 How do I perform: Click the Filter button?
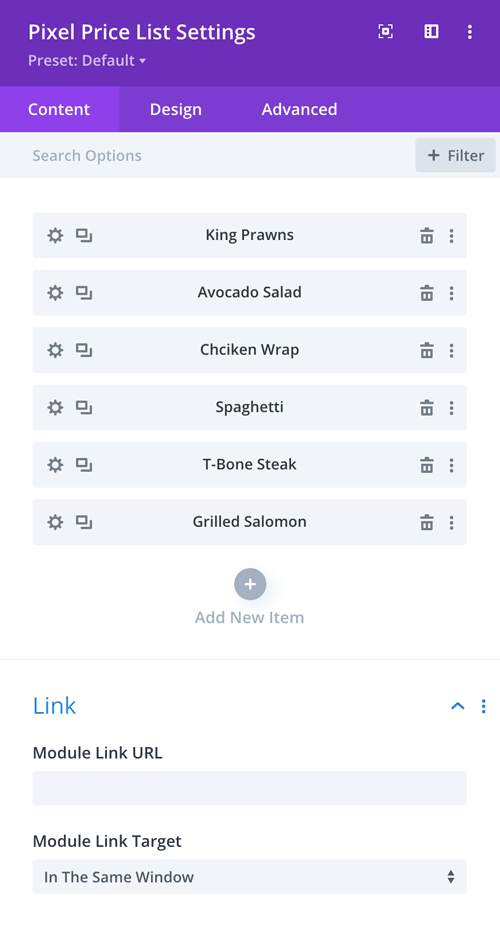[x=455, y=155]
